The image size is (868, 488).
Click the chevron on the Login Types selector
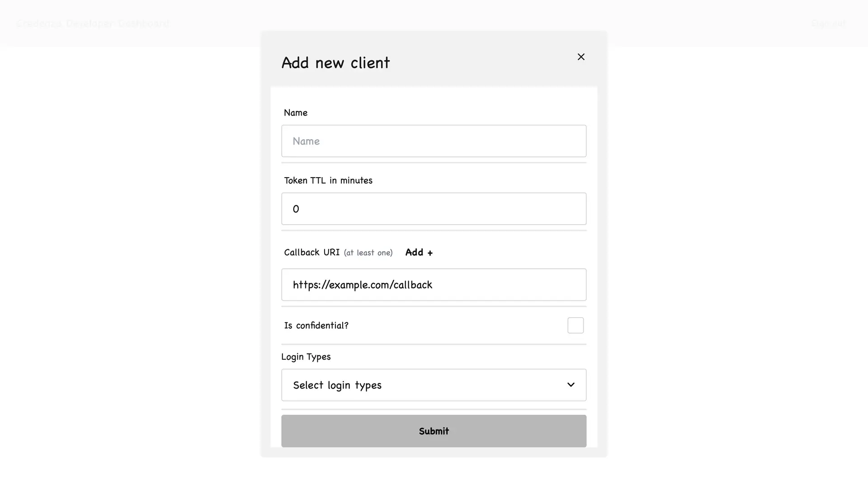pyautogui.click(x=571, y=385)
